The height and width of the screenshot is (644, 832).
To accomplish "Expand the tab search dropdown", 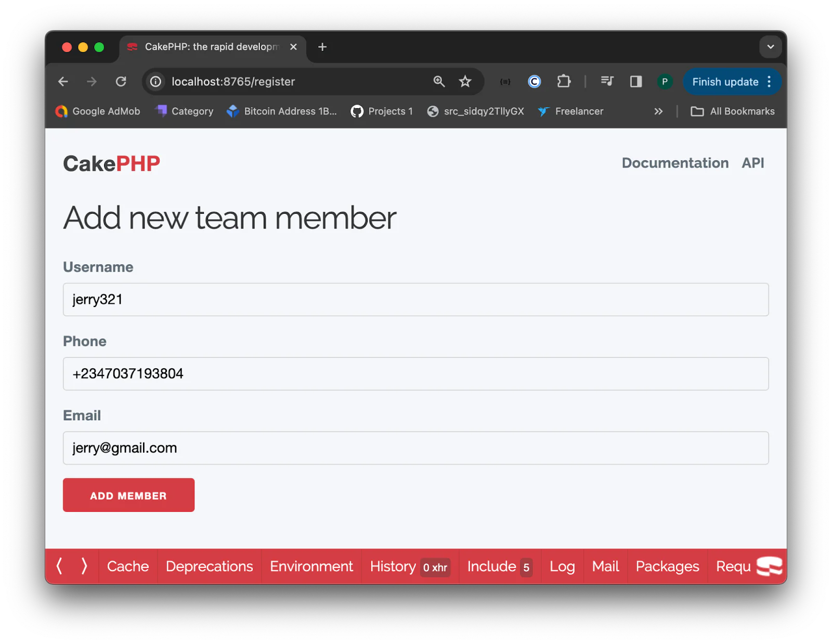I will [770, 47].
